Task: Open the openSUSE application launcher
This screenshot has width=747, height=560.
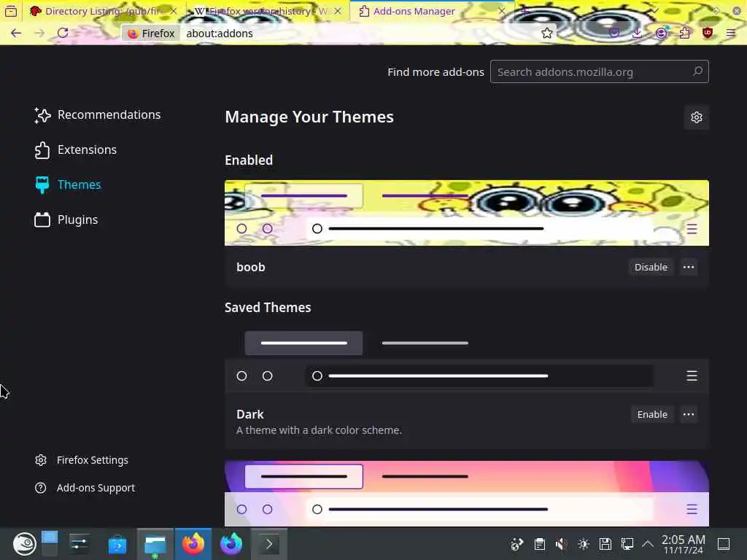Action: click(24, 544)
